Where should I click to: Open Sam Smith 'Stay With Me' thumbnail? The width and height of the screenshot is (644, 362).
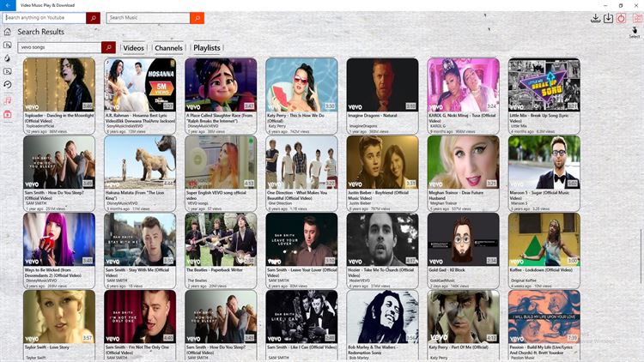(140, 239)
